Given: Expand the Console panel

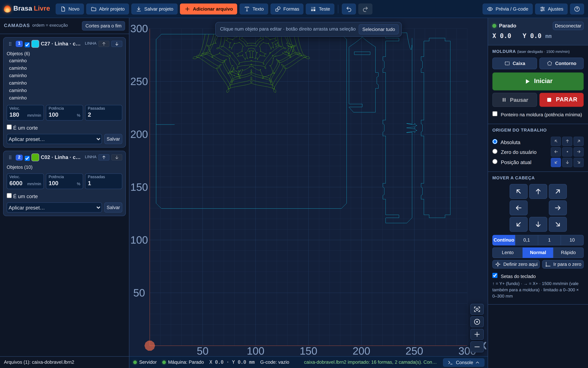Looking at the screenshot, I should click(464, 362).
